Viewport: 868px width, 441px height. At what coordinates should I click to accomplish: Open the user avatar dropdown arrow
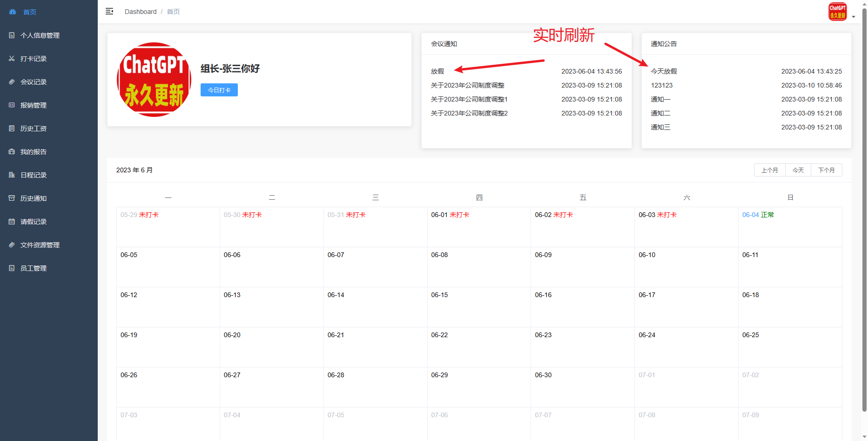tap(854, 17)
